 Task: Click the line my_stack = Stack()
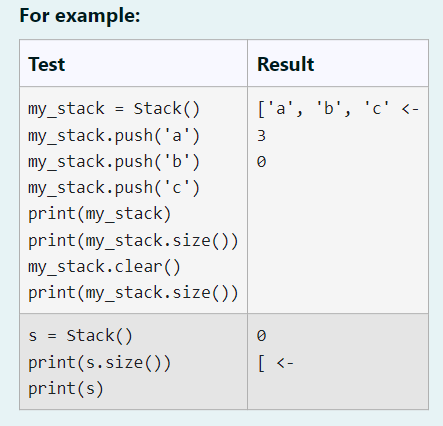(114, 109)
